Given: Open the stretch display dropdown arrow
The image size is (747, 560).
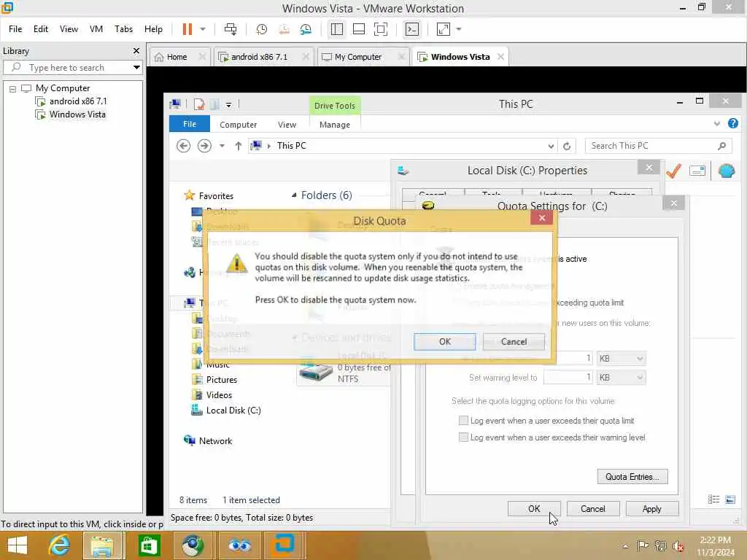Looking at the screenshot, I should coord(459,29).
